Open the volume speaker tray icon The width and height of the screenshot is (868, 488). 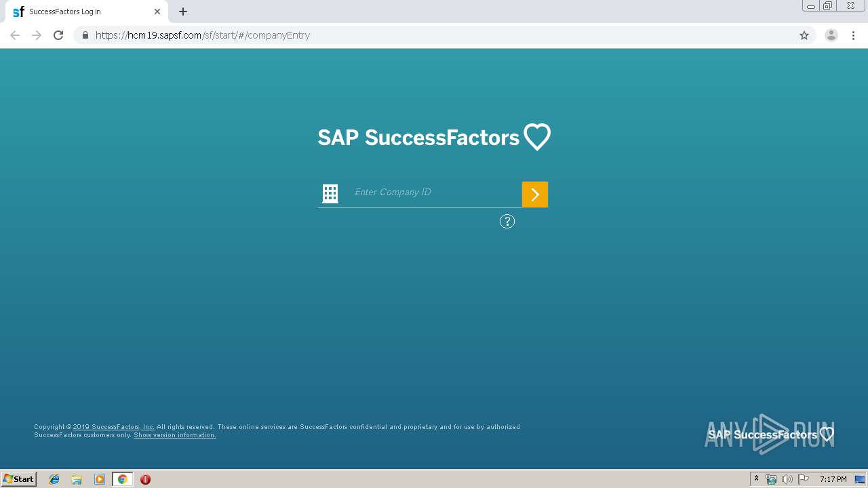pos(787,479)
